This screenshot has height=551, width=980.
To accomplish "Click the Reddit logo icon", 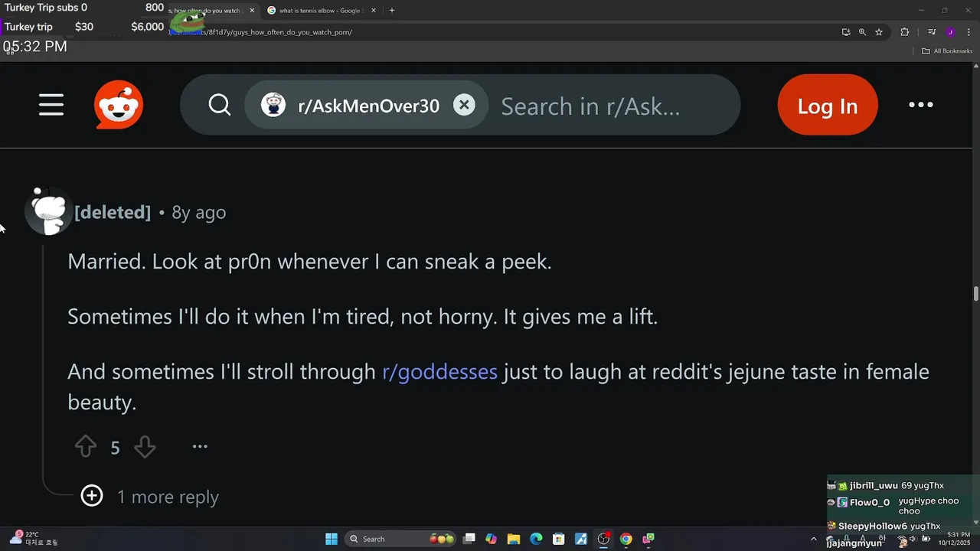I will click(x=119, y=105).
